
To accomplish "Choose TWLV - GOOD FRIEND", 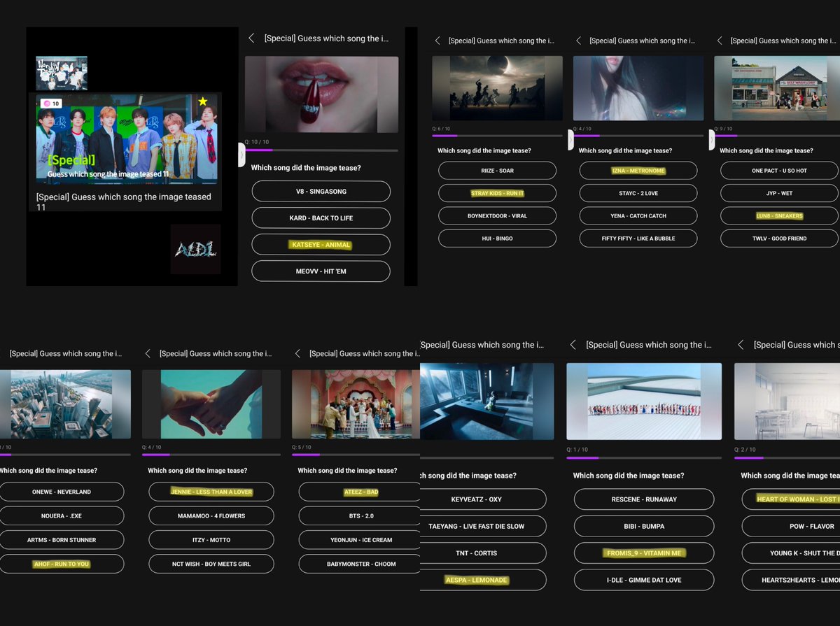I will coord(779,239).
